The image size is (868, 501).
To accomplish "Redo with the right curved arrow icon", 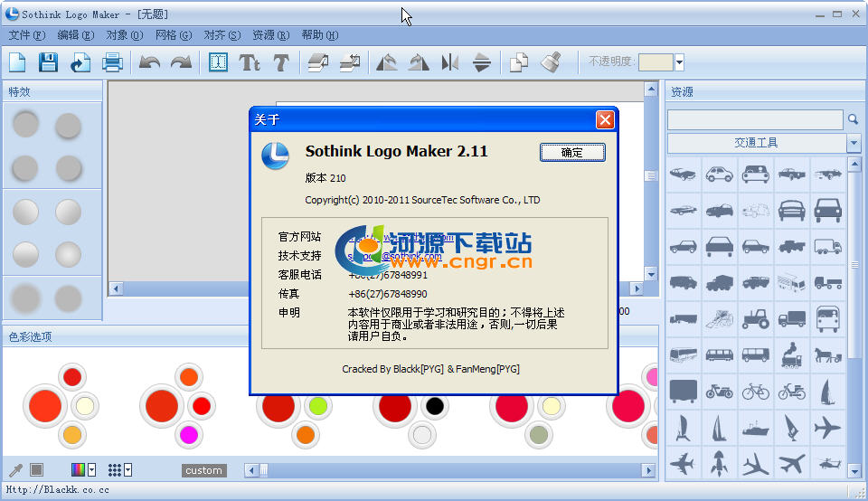I will pyautogui.click(x=181, y=62).
